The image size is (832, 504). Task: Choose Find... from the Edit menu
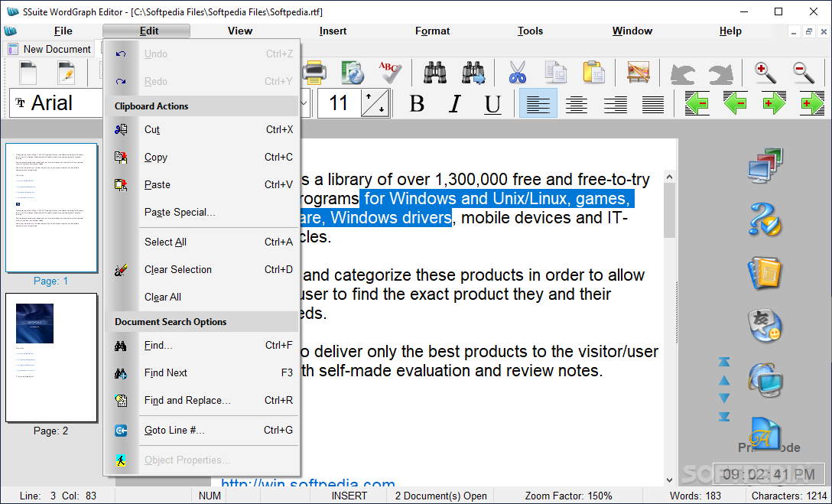click(203, 346)
